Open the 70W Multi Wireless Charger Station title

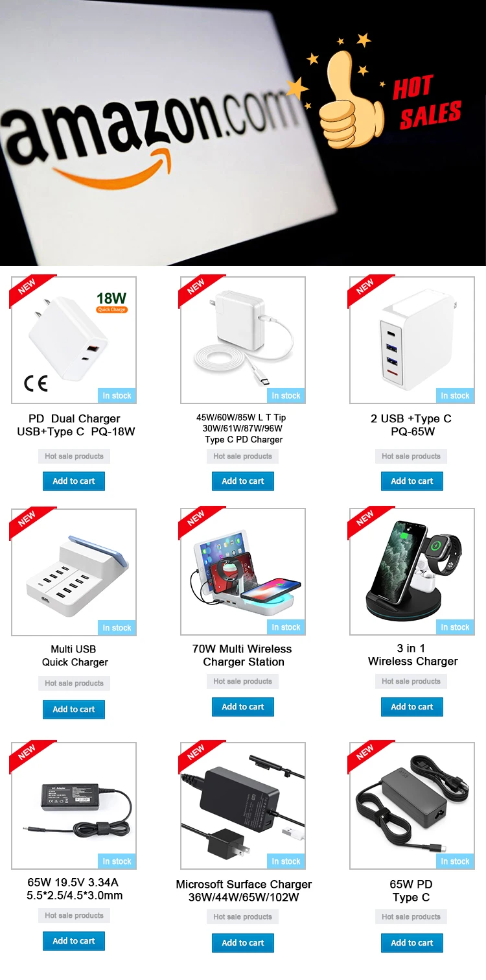pos(243,655)
